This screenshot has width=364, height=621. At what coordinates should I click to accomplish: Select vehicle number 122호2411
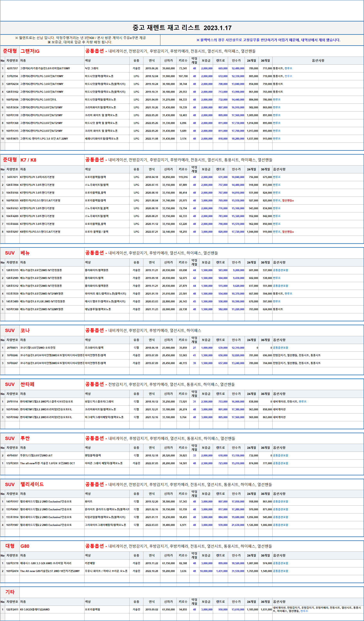point(12,609)
